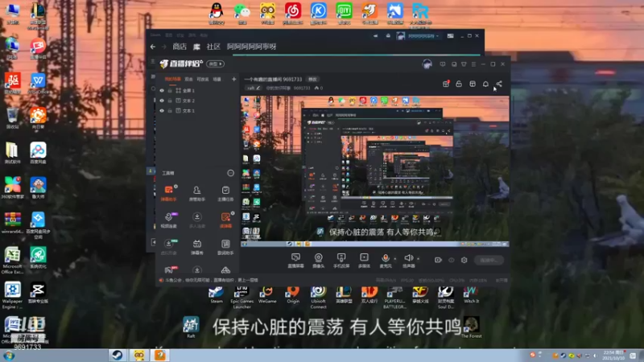Open the Origin desktop shortcut
The width and height of the screenshot is (644, 362).
click(293, 295)
